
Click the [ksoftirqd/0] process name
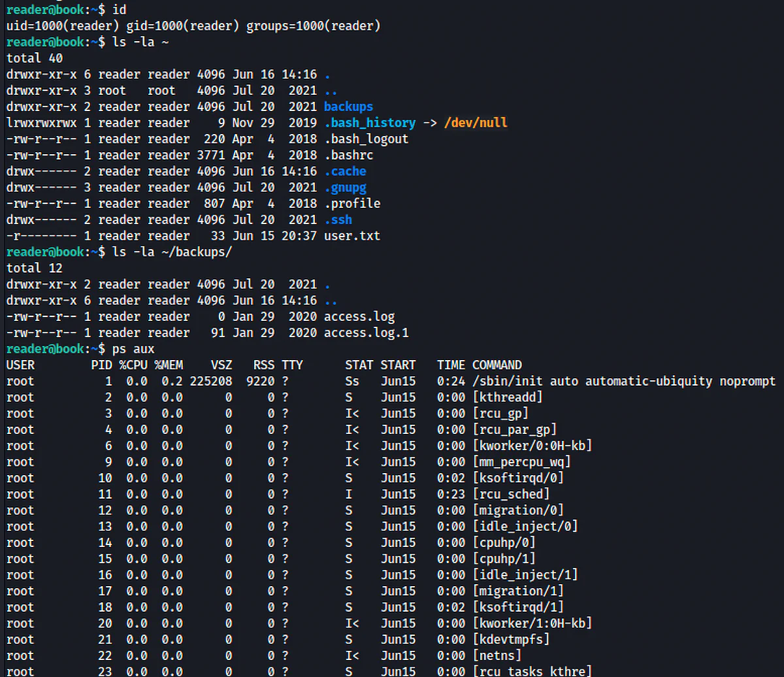click(518, 478)
